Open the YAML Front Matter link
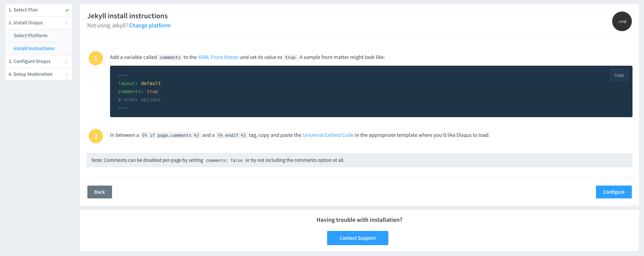This screenshot has height=256, width=644. [x=218, y=57]
